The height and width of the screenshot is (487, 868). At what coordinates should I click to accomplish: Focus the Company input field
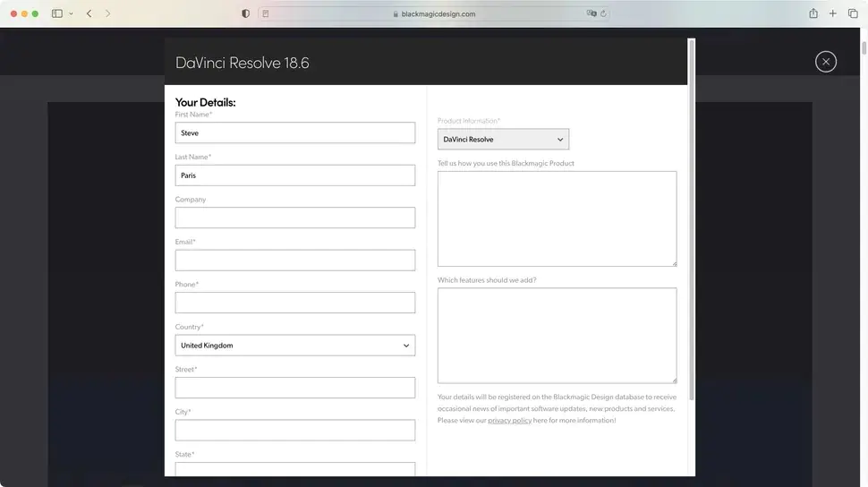[x=295, y=218]
